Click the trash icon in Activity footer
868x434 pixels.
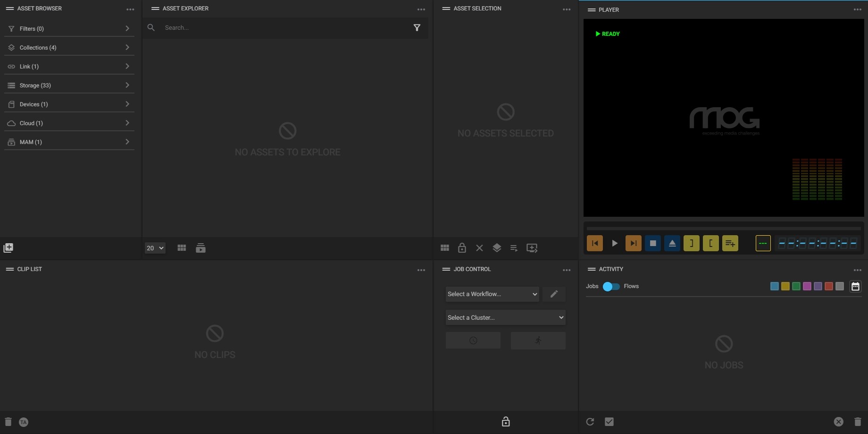click(858, 422)
